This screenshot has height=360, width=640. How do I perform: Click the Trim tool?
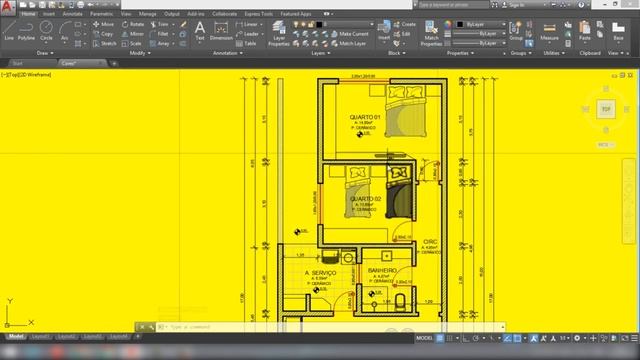tap(160, 24)
